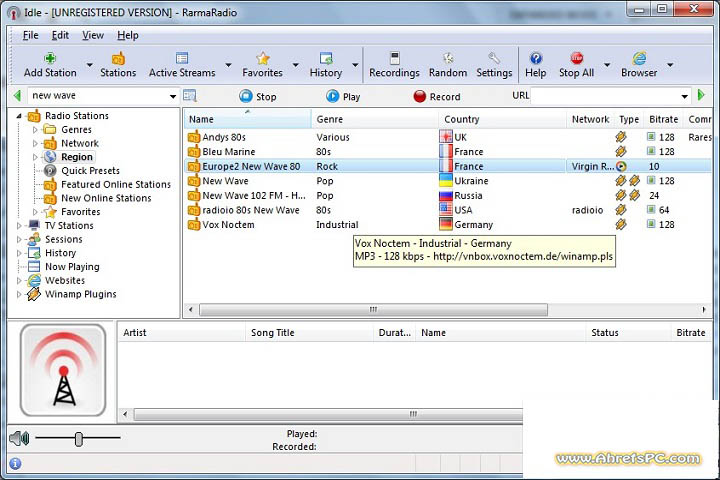The height and width of the screenshot is (480, 720).
Task: Sort by Bitrate column header in station list
Action: (x=664, y=119)
